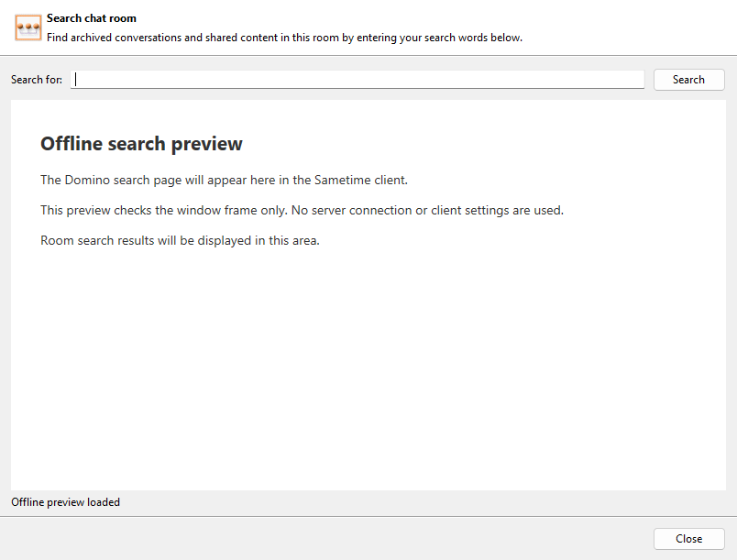
Task: Click the 'Offline search preview' heading
Action: point(141,144)
